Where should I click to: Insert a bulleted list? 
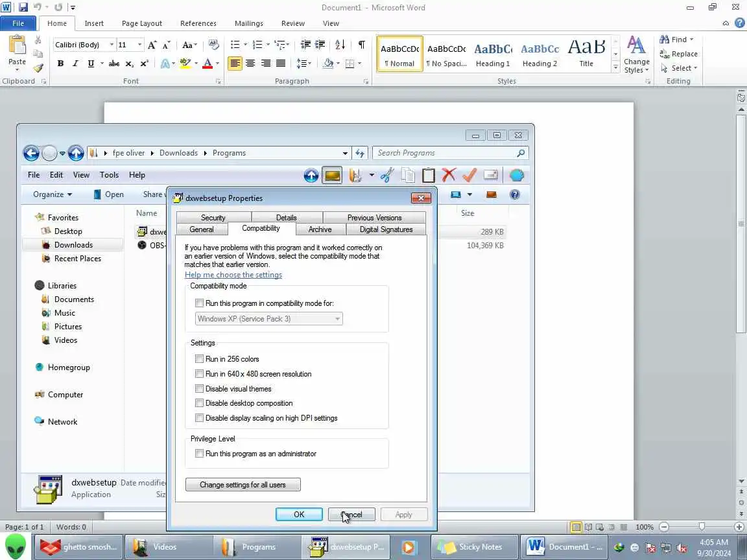point(235,45)
